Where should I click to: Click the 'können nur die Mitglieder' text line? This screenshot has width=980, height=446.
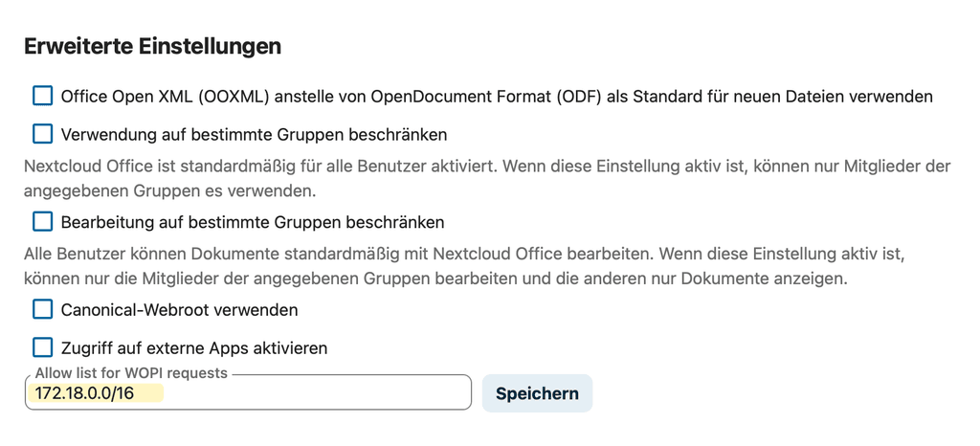pyautogui.click(x=435, y=279)
